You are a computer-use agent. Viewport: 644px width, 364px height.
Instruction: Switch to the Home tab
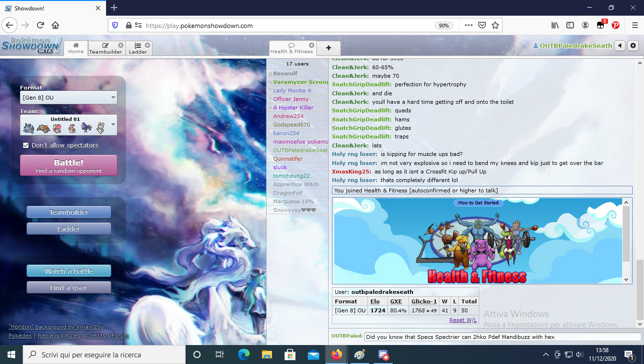pyautogui.click(x=76, y=48)
